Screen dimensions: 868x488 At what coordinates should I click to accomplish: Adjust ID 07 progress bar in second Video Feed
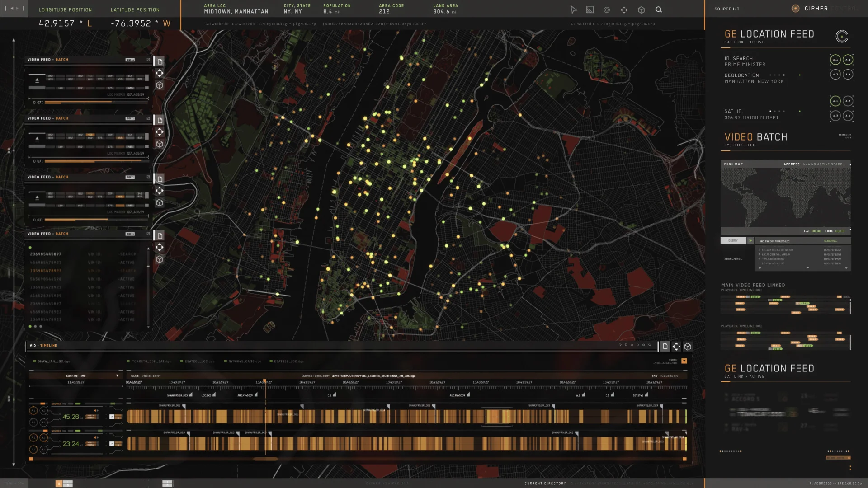(96, 161)
